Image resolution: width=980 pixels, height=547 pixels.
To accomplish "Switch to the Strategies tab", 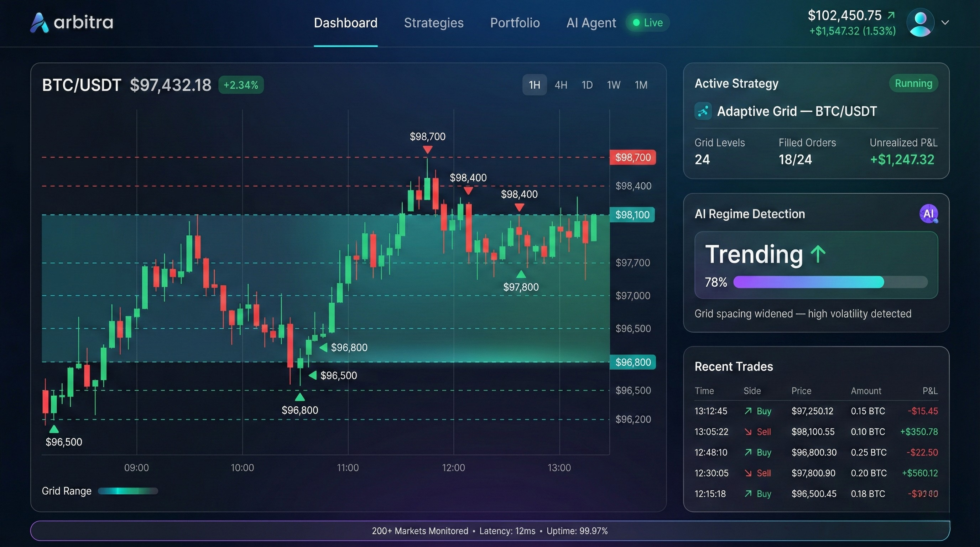I will pos(434,23).
